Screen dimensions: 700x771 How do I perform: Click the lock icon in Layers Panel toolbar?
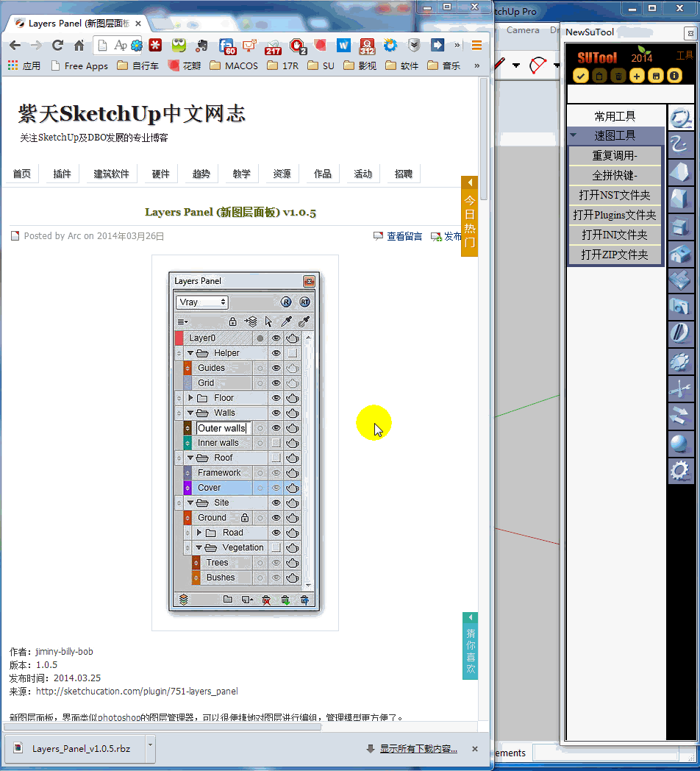pos(232,321)
